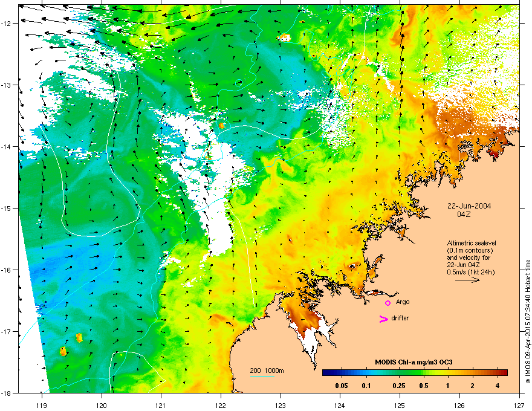Click the Altimetric sealevel legend text
Image resolution: width=532 pixels, height=411 pixels.
pyautogui.click(x=472, y=243)
